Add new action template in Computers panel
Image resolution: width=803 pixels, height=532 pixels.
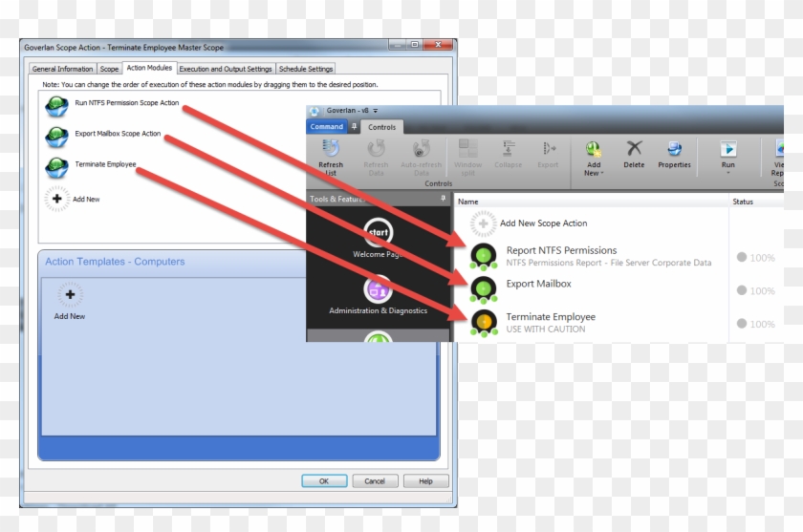[x=70, y=294]
